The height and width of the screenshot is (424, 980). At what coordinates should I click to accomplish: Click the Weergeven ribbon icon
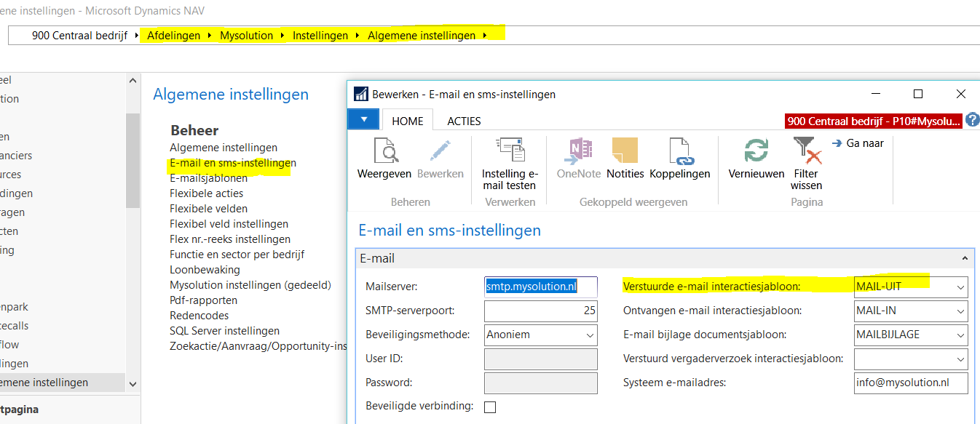pyautogui.click(x=384, y=151)
